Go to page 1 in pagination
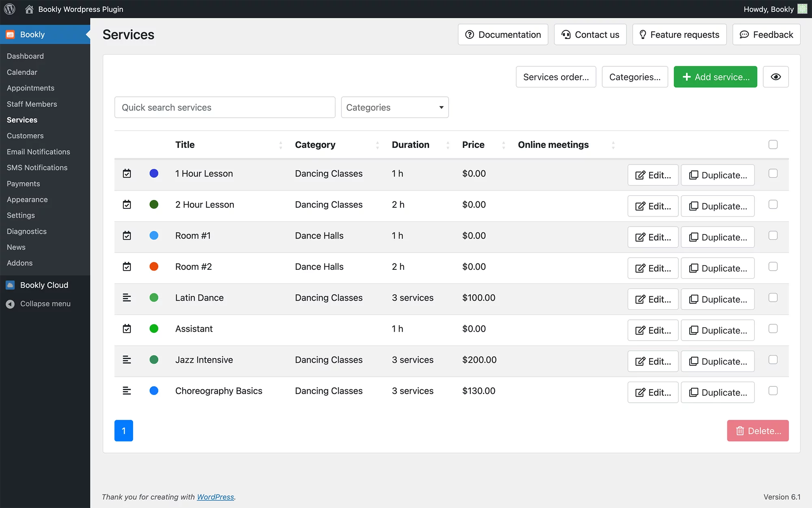The width and height of the screenshot is (812, 508). [124, 431]
